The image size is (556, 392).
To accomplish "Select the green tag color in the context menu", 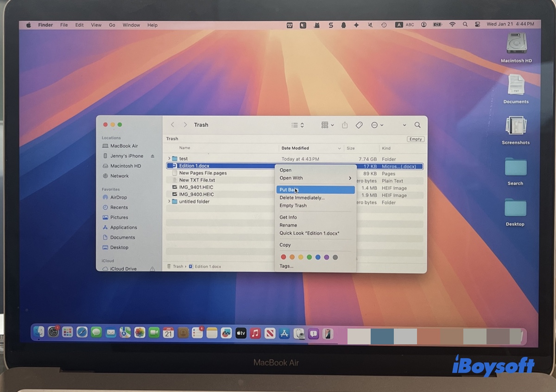I will pos(309,257).
